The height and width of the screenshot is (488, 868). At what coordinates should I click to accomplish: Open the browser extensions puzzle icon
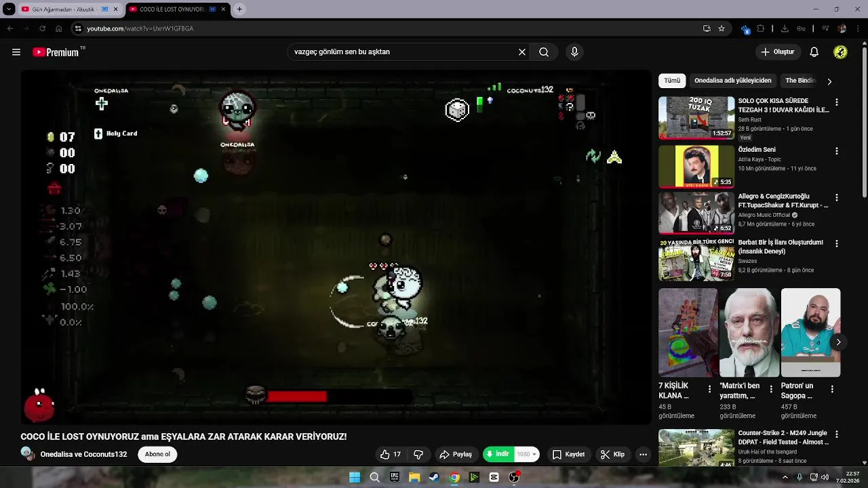tap(761, 28)
